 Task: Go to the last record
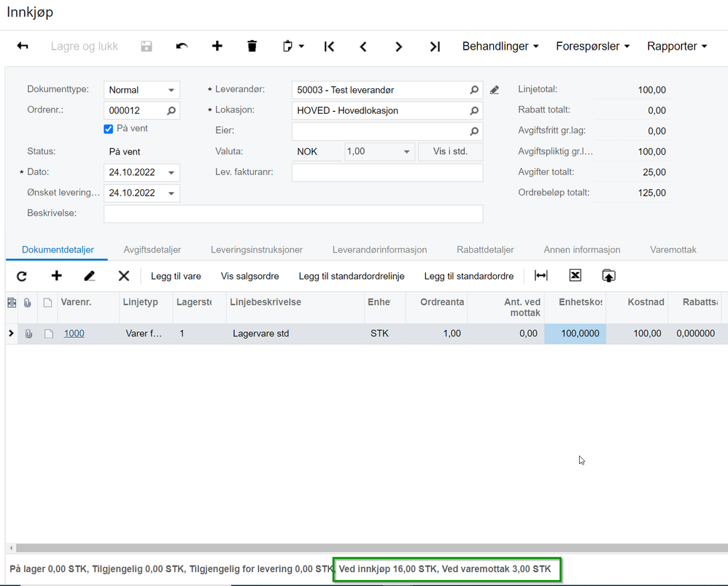[435, 46]
